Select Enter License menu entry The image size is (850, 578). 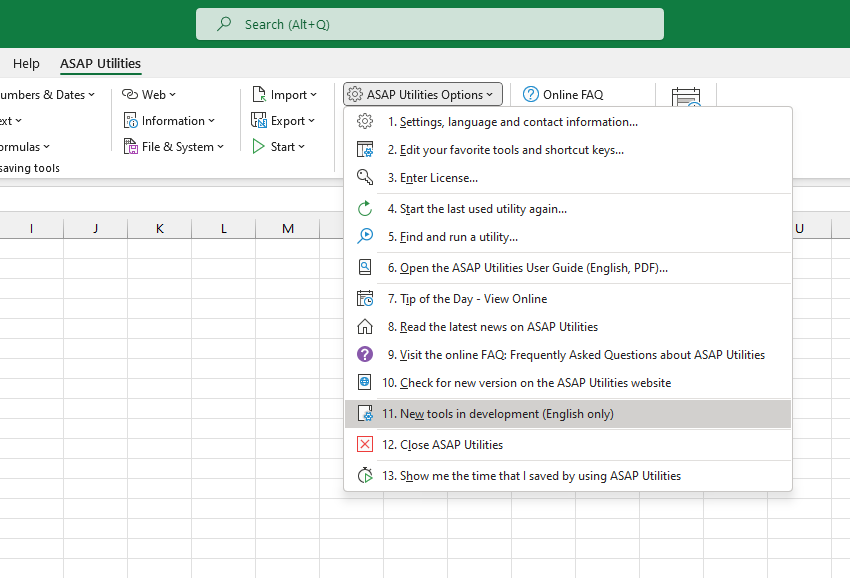(x=568, y=178)
